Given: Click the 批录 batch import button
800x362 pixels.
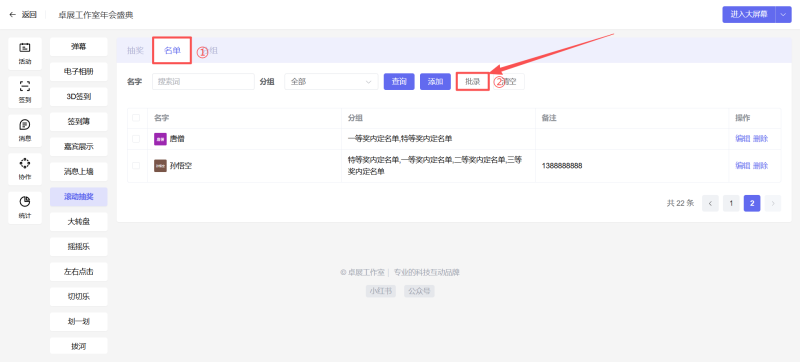Looking at the screenshot, I should 472,82.
